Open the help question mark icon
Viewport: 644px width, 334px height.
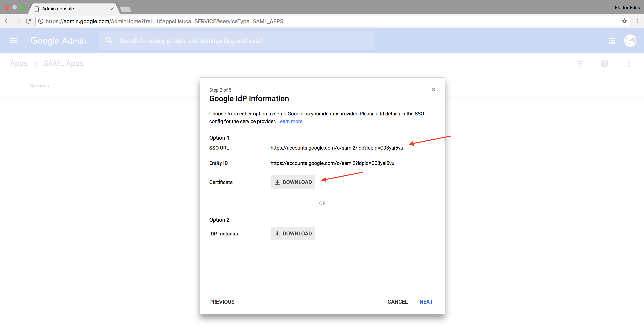coord(604,63)
